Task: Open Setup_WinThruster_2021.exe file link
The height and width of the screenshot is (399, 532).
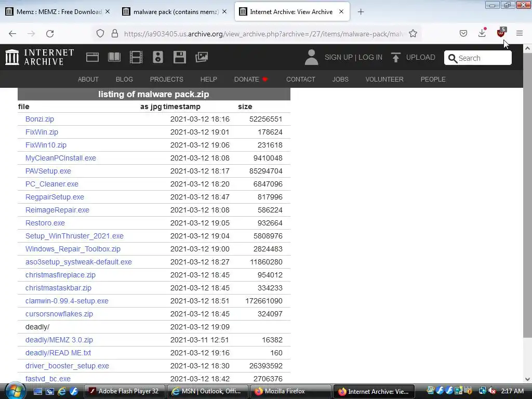Action: (x=74, y=236)
